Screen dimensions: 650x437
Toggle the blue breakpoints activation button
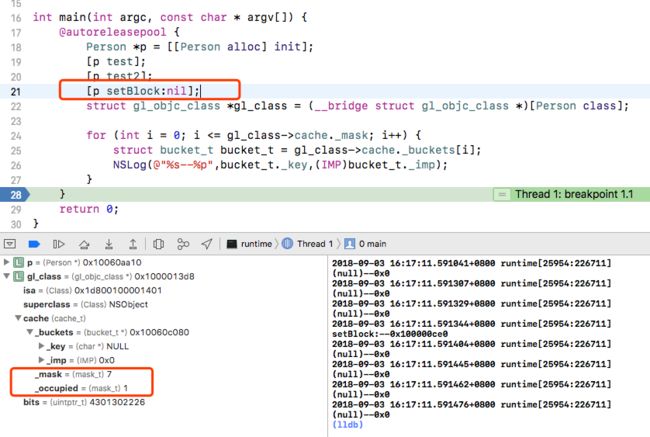coord(34,244)
